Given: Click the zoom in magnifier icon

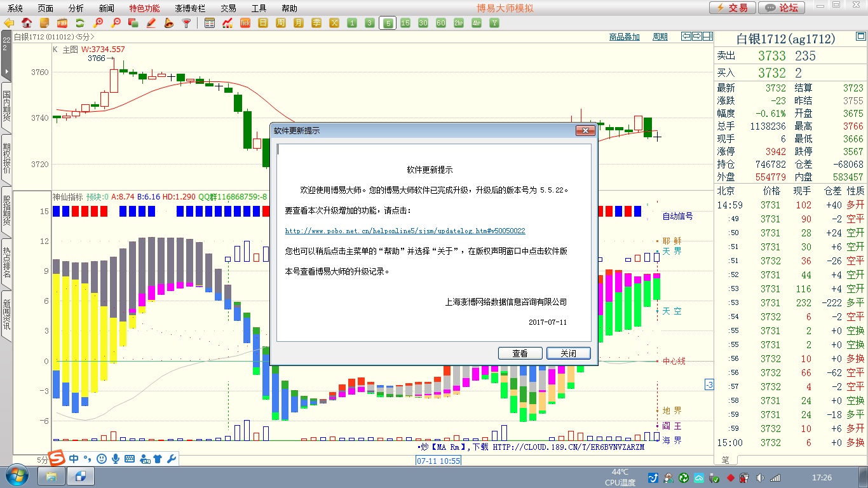Looking at the screenshot, I should coord(98,23).
